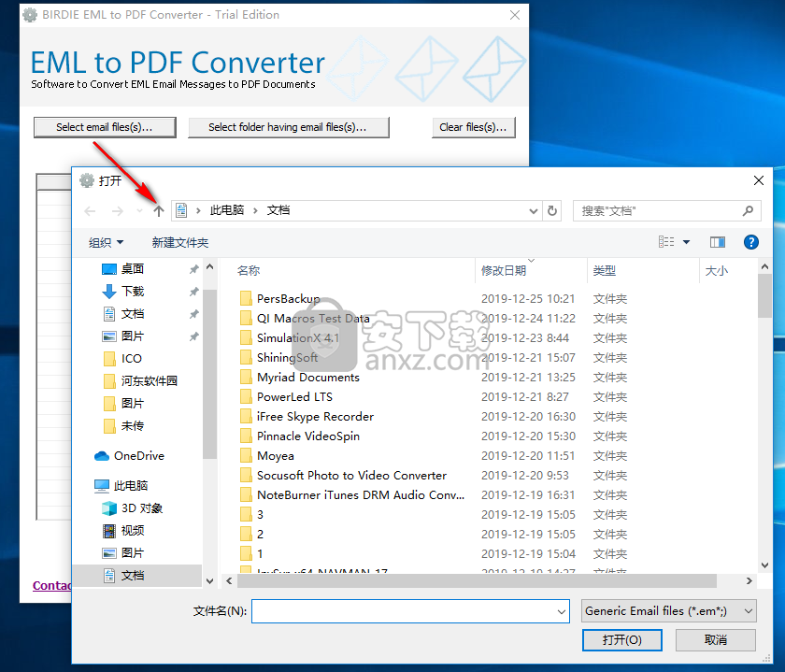Sort by 类型 column header
This screenshot has width=785, height=672.
pos(605,271)
